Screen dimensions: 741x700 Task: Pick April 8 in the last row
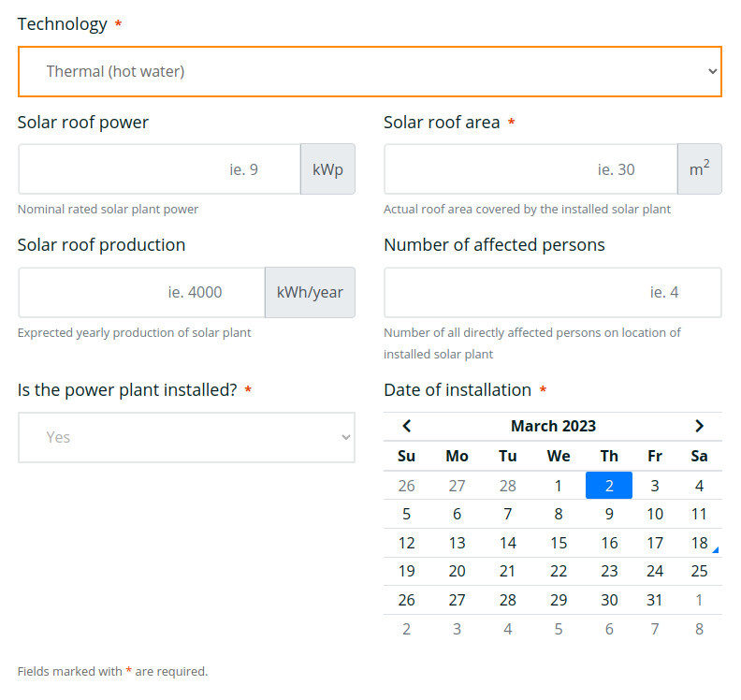[x=699, y=629]
